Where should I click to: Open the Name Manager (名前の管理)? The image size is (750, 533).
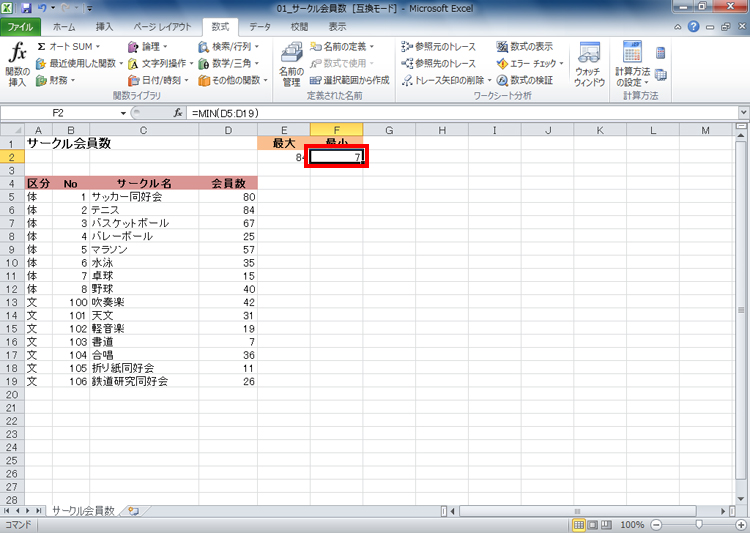coord(291,65)
